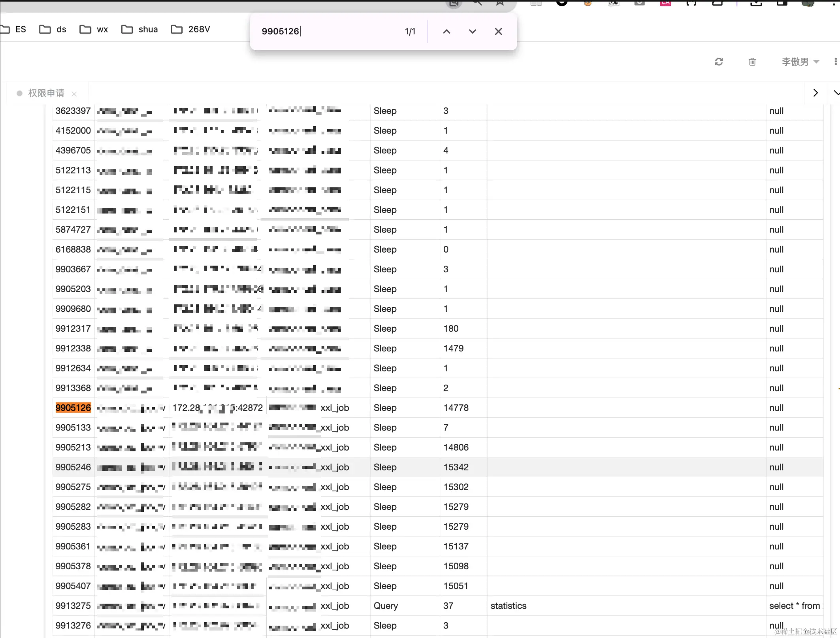
Task: Go to previous find match
Action: (x=446, y=32)
